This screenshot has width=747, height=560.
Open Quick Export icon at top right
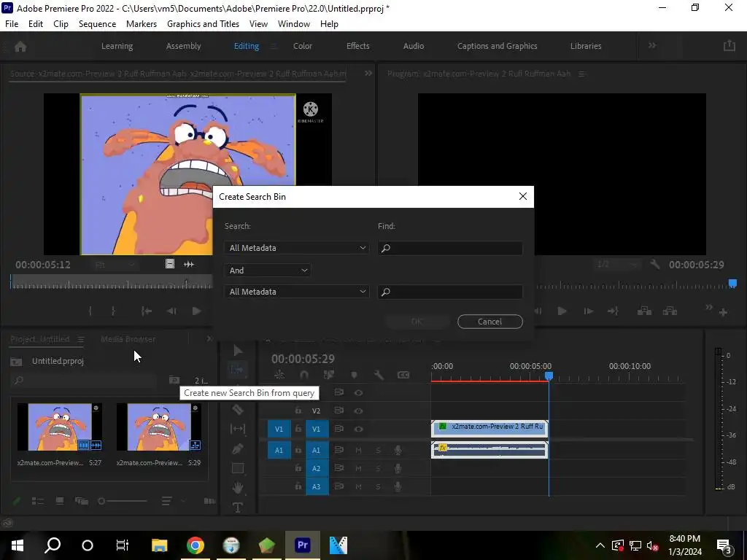point(729,46)
